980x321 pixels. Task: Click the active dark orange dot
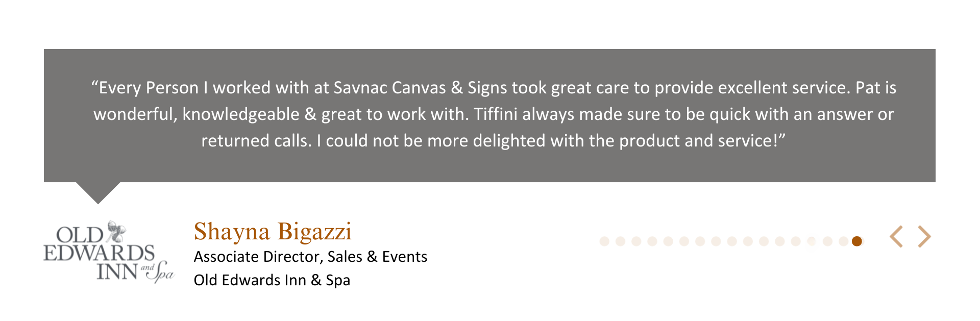pyautogui.click(x=857, y=241)
